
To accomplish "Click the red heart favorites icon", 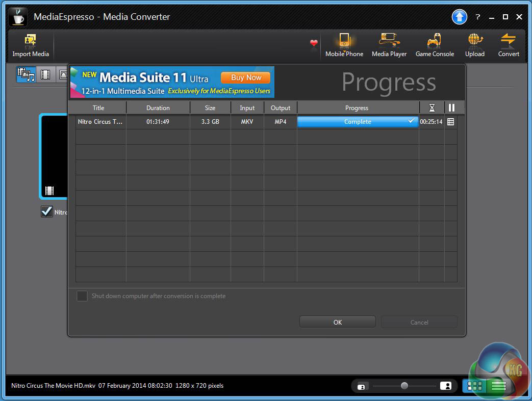I will point(314,43).
